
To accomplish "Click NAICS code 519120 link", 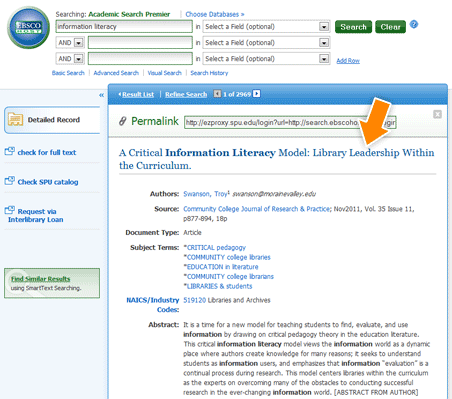I will click(x=195, y=300).
